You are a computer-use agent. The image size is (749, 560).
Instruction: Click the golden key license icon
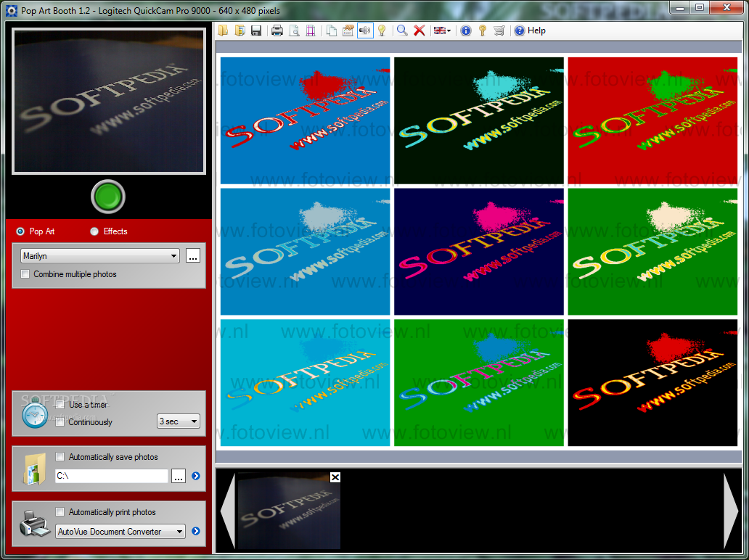pos(483,30)
